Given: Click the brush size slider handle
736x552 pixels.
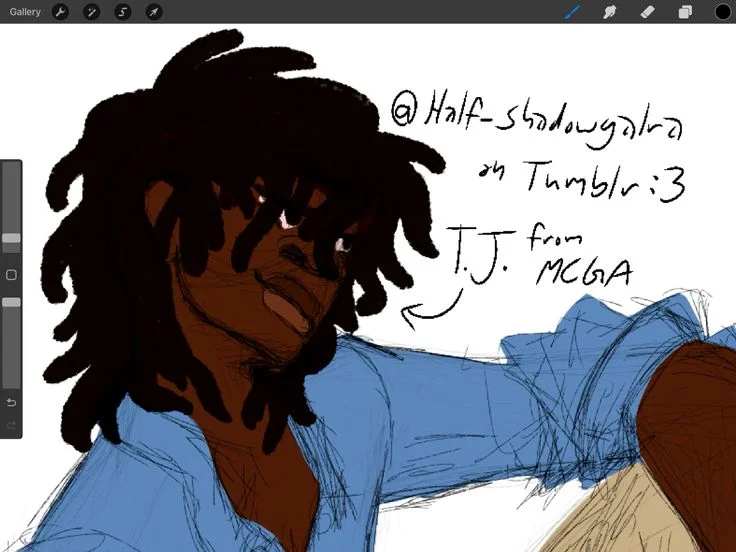Looking at the screenshot, I should click(11, 238).
